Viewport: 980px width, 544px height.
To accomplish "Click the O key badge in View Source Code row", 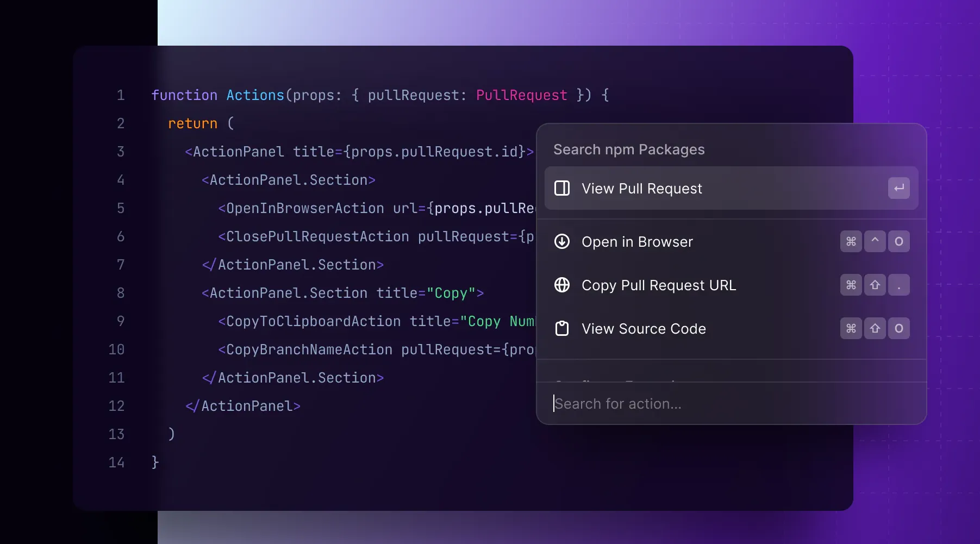I will (898, 328).
